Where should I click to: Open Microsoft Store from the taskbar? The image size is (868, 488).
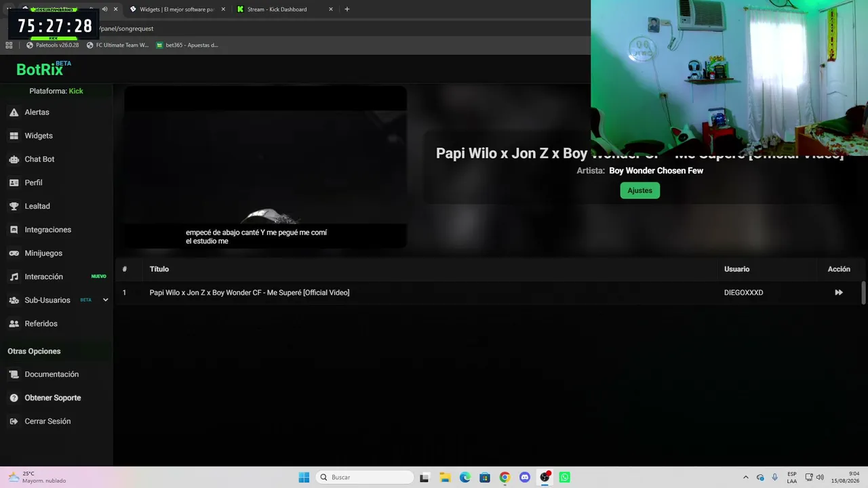click(x=485, y=477)
